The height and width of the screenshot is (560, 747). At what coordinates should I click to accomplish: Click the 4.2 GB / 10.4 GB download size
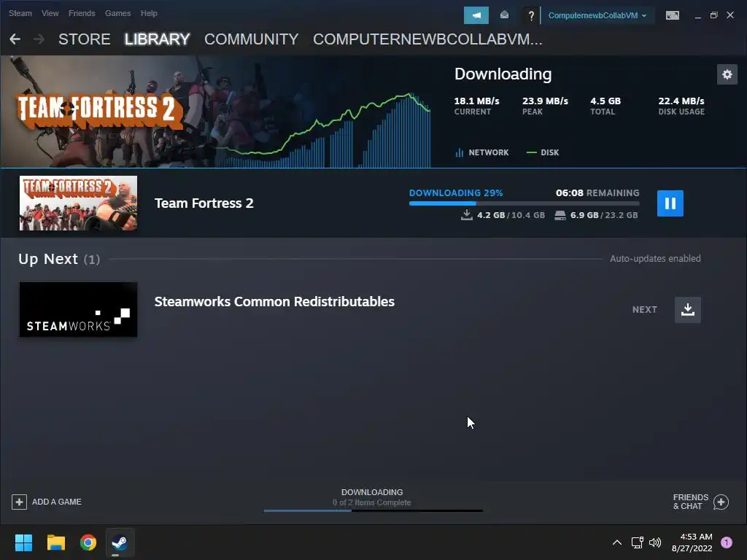click(503, 215)
